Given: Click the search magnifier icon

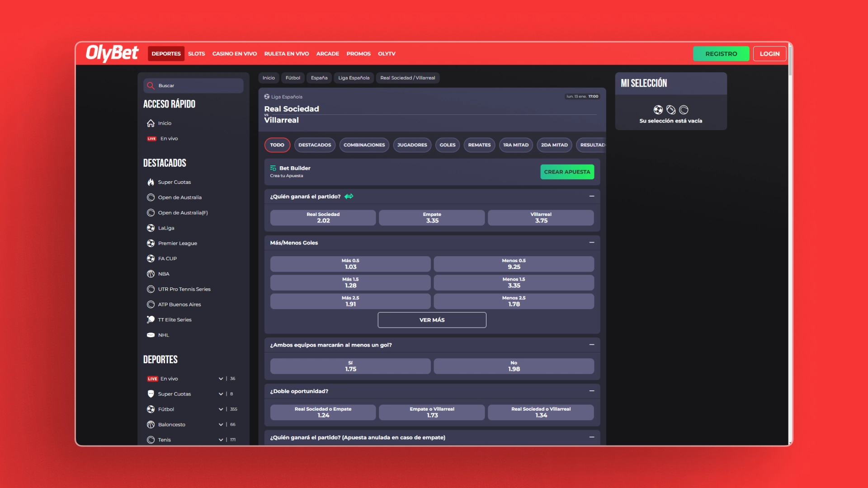Looking at the screenshot, I should click(x=151, y=86).
